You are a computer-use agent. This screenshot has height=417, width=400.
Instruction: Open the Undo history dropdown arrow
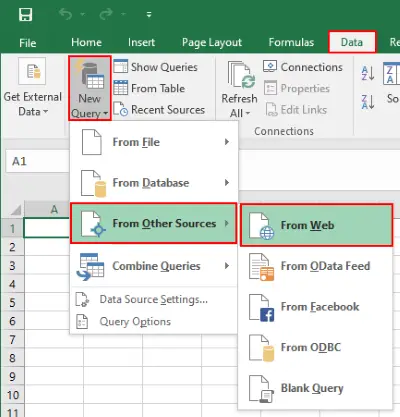[x=82, y=14]
